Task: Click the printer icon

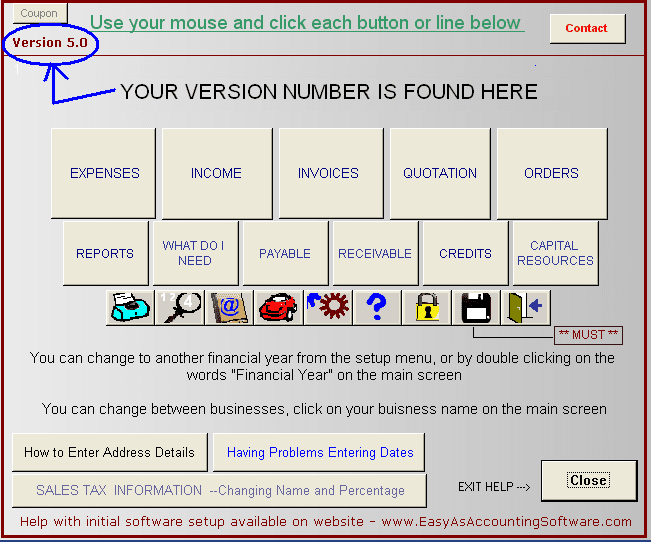Action: (x=131, y=307)
